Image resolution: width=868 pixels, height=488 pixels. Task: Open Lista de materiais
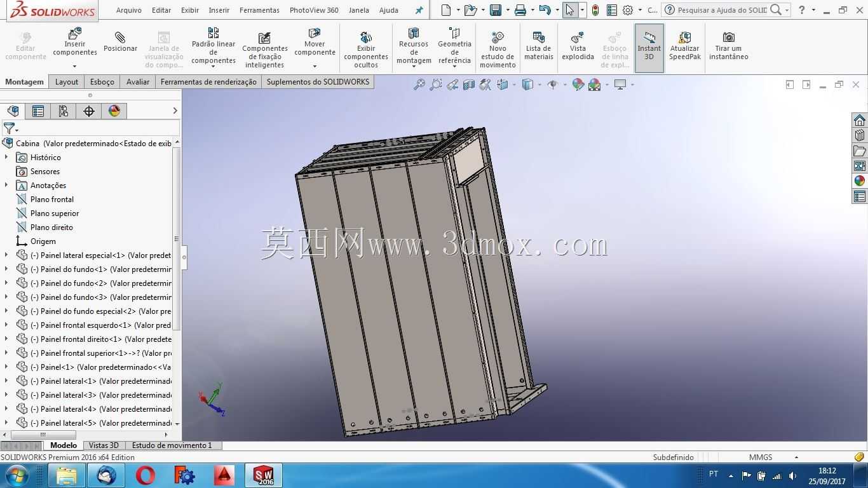539,46
